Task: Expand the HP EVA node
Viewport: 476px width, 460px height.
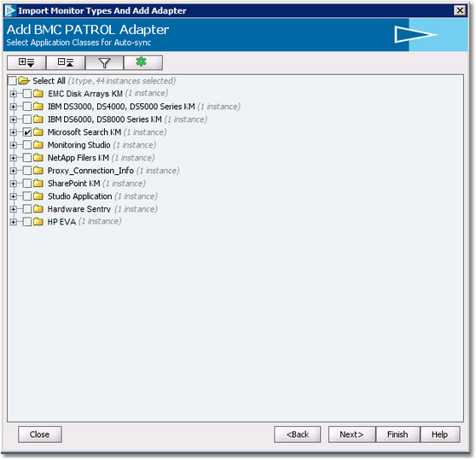Action: 13,222
